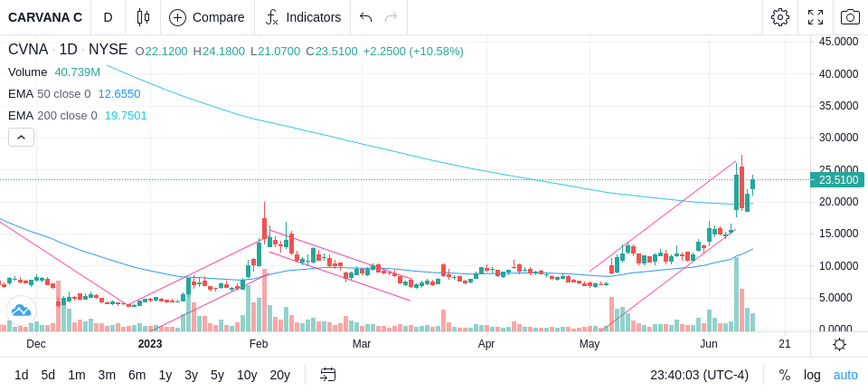This screenshot has height=392, width=868.
Task: Select the EMA 50 close legend
Action: point(49,94)
